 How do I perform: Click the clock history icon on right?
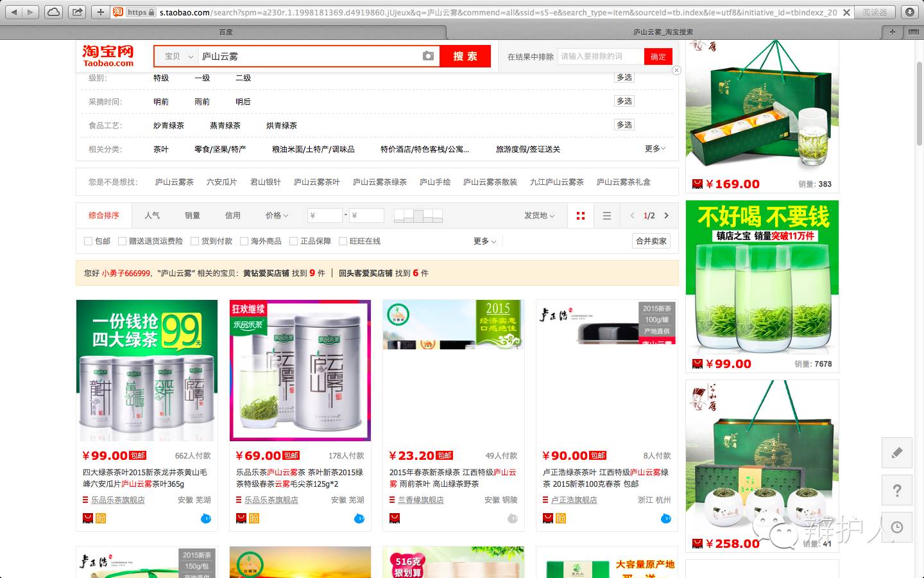click(x=897, y=527)
